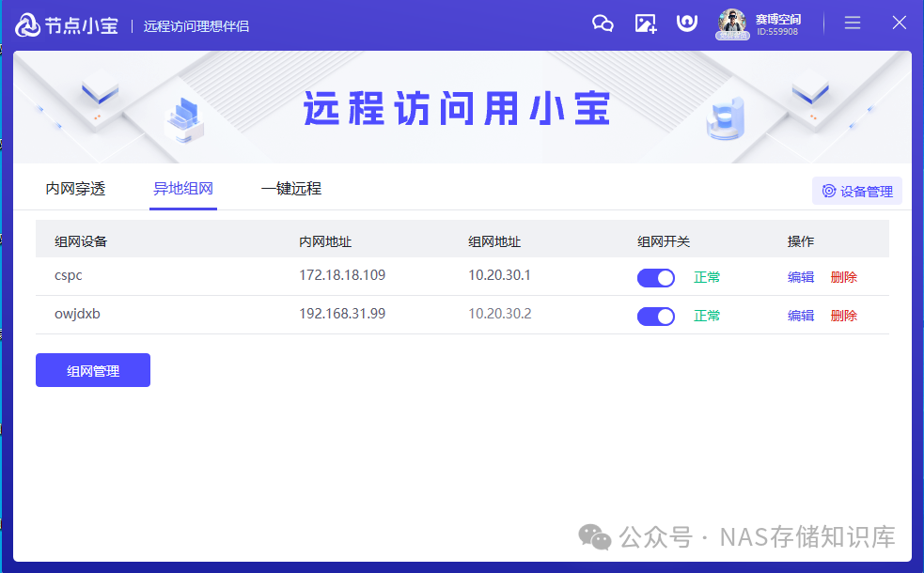Select IP address 172.18.18.109
The width and height of the screenshot is (924, 573).
[342, 275]
